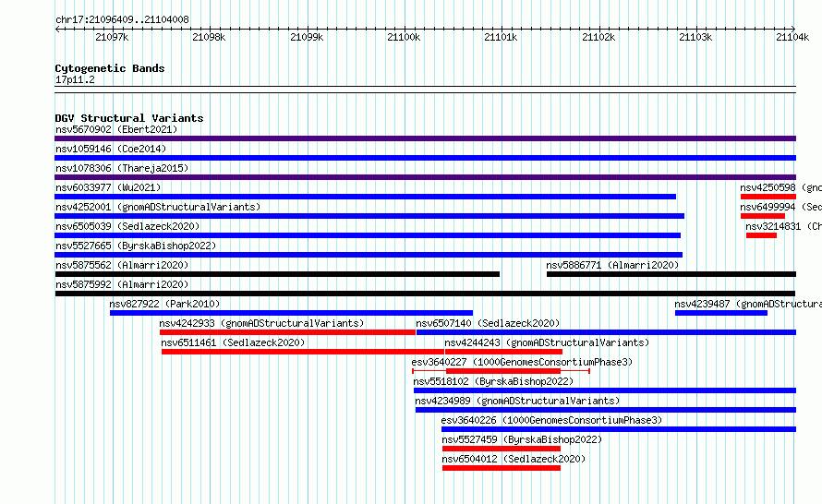
Task: Select the blue bar under esv3640226
Action: [x=619, y=429]
